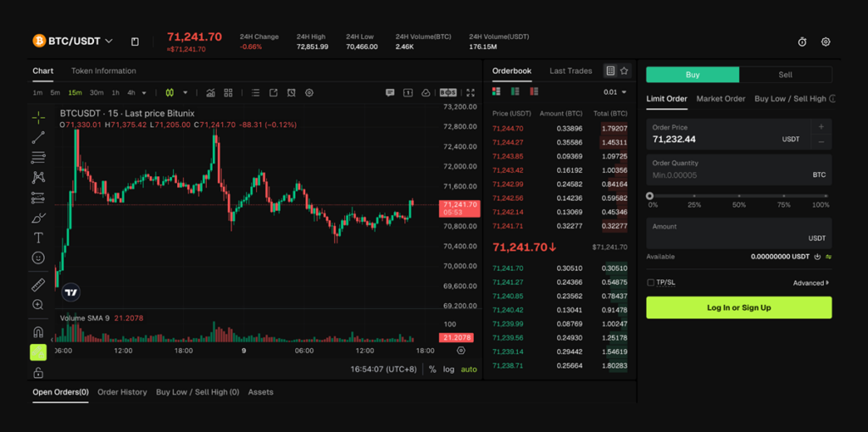This screenshot has width=868, height=432.
Task: Show both bids and asks view
Action: tap(497, 91)
